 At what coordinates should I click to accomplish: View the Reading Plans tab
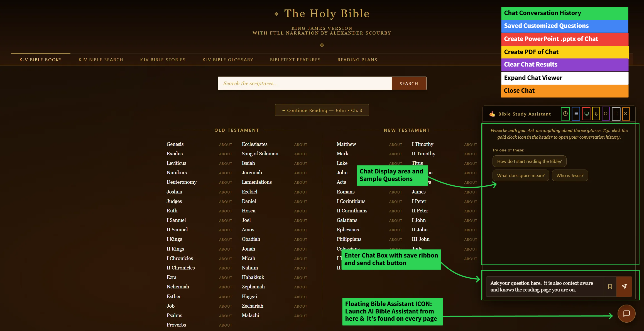coord(357,60)
